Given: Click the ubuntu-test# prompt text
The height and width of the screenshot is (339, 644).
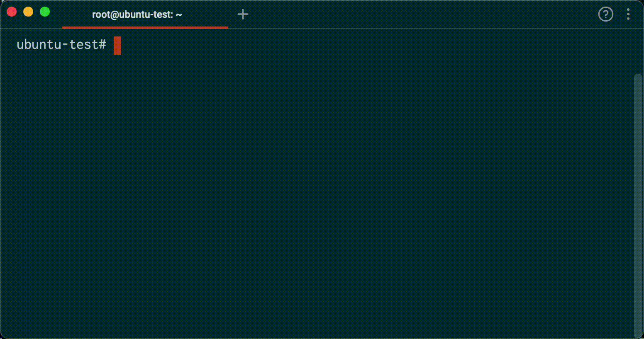Looking at the screenshot, I should 61,44.
